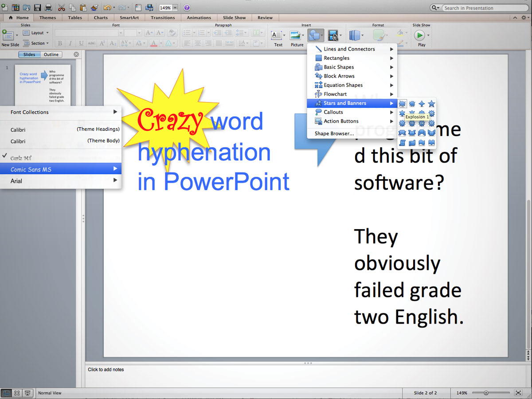Click the fit-to-window button beside zoom slider

tap(518, 393)
